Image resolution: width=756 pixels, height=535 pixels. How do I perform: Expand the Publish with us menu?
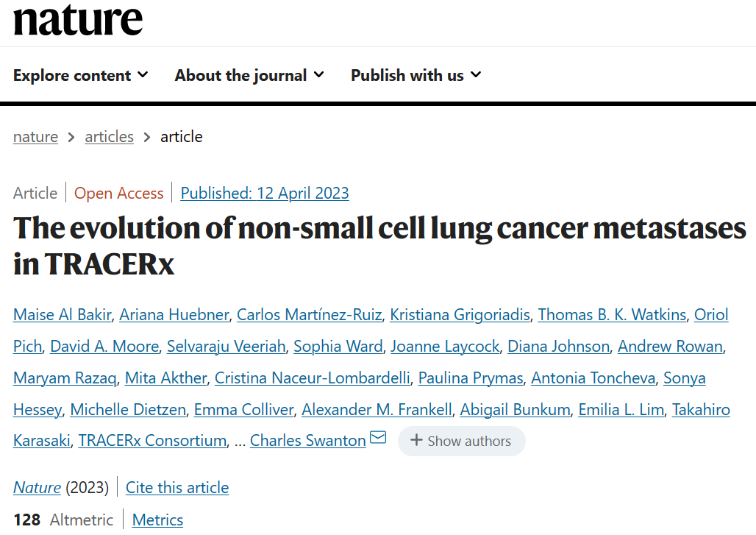coord(416,75)
